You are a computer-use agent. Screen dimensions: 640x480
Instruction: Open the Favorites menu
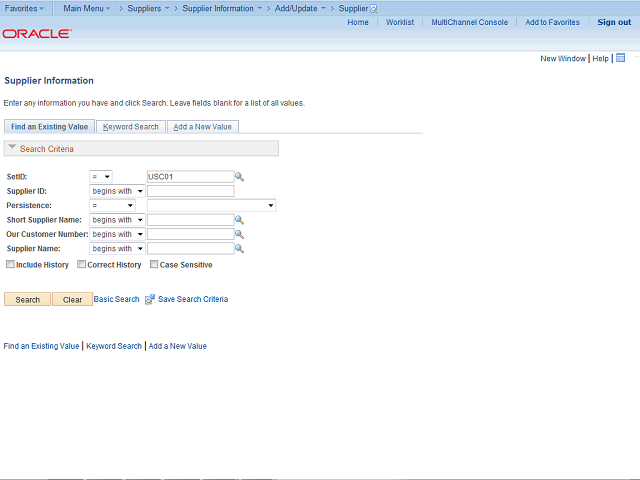click(24, 9)
